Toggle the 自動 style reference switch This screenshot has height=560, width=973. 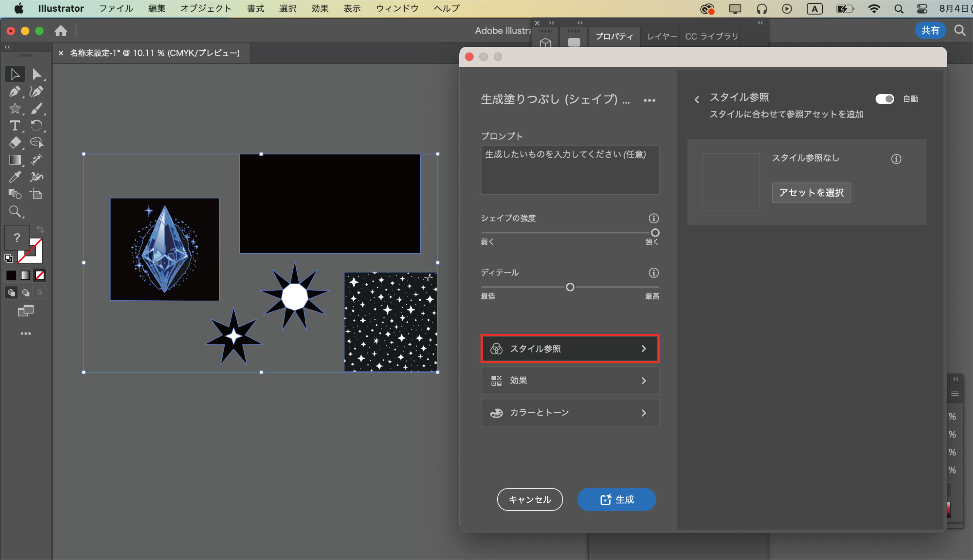click(885, 99)
